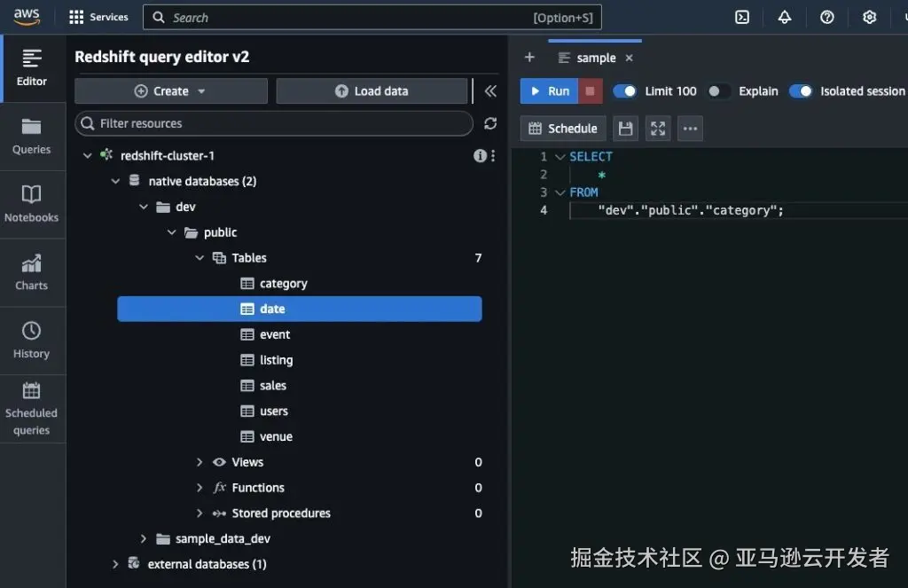The width and height of the screenshot is (908, 588).
Task: Fold the SELECT line in editor
Action: pyautogui.click(x=560, y=156)
